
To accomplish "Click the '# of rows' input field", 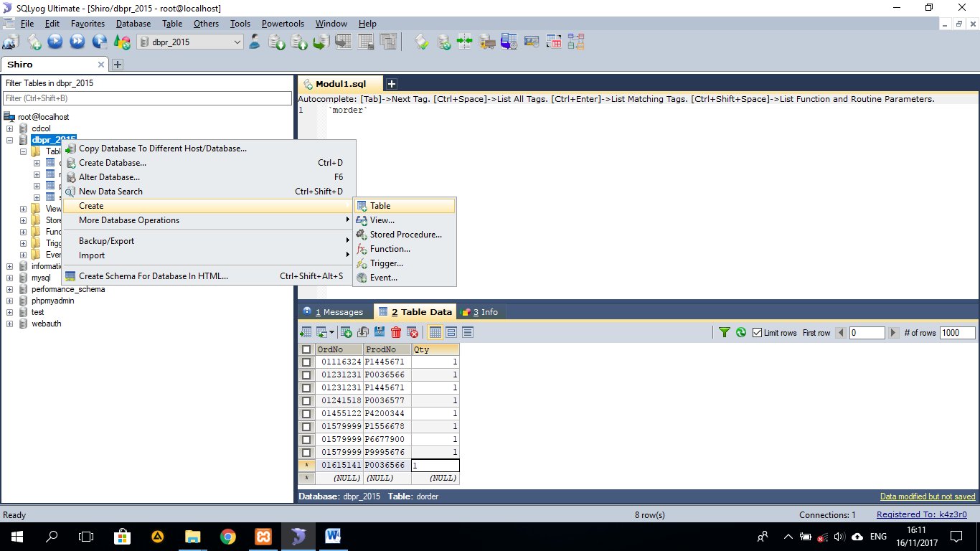I will coord(957,333).
